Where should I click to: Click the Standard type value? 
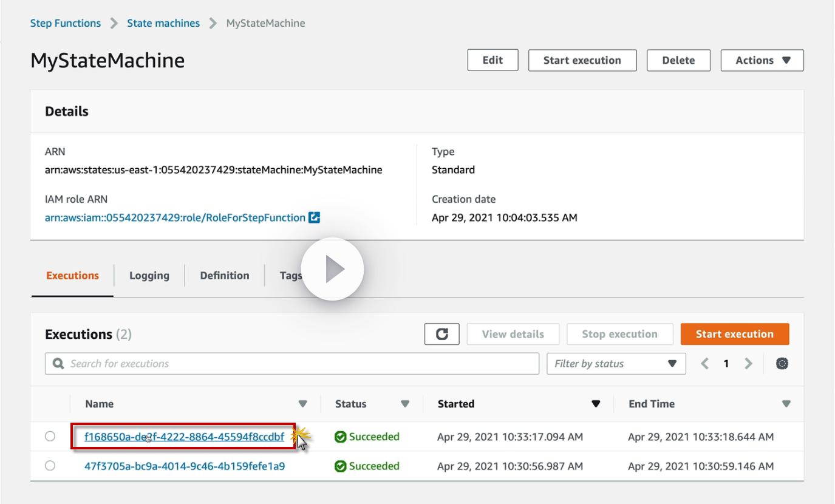click(x=454, y=170)
